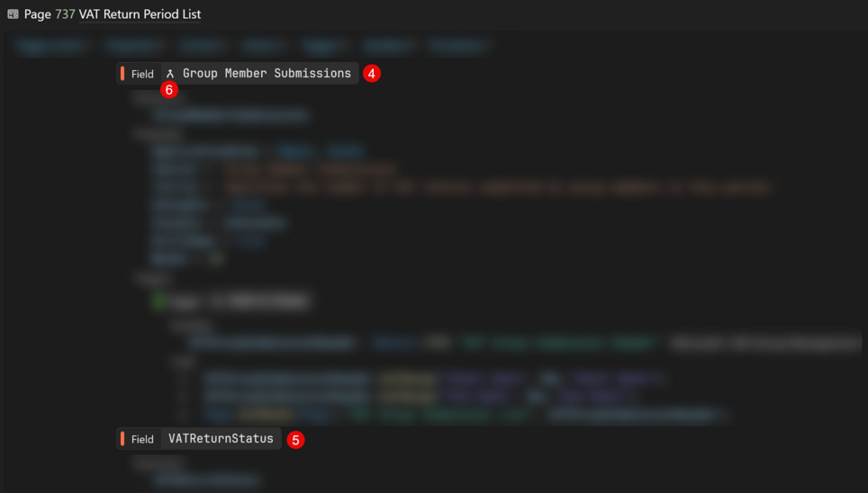Click the page icon in the title bar
This screenshot has width=868, height=493.
point(13,14)
